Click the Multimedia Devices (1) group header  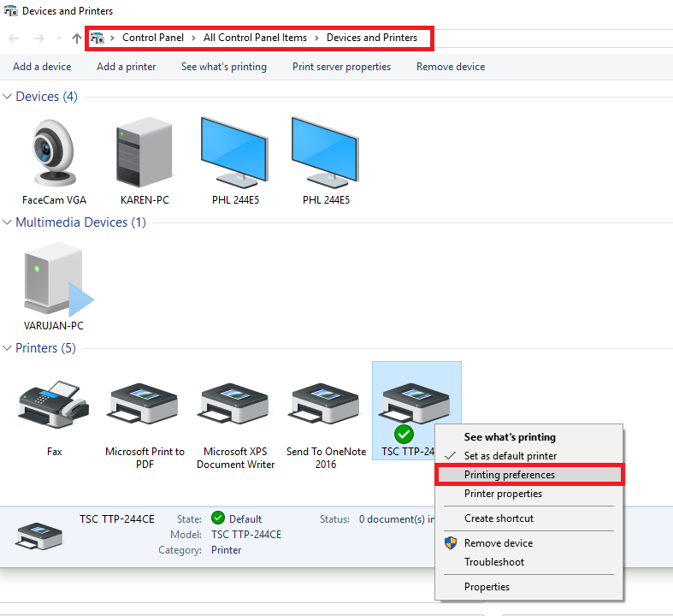click(x=80, y=222)
